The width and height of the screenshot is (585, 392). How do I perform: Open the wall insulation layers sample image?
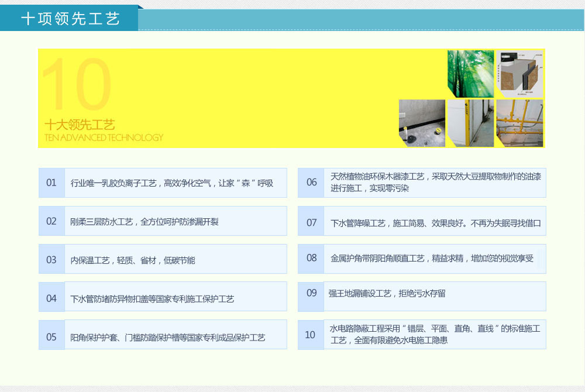click(x=520, y=73)
